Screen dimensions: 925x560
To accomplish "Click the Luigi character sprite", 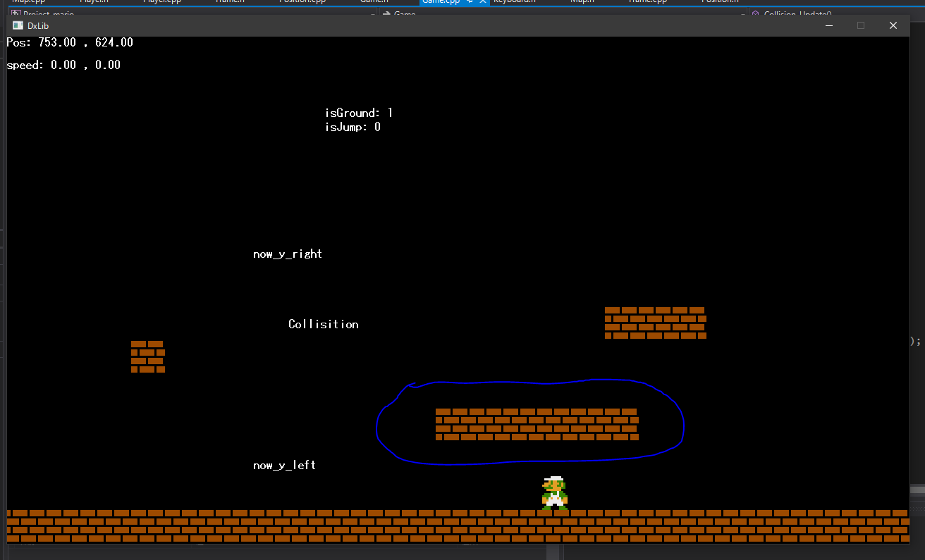I will [555, 493].
